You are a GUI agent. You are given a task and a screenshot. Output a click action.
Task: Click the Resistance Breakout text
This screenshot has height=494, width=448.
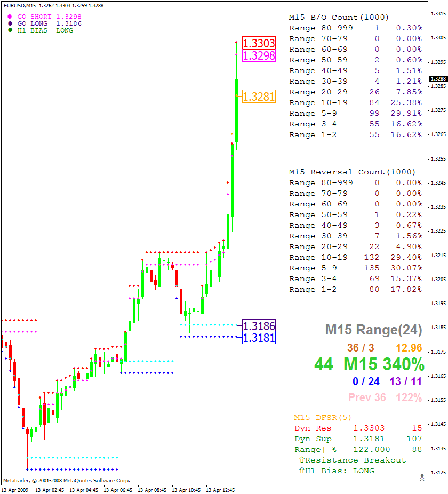(355, 460)
